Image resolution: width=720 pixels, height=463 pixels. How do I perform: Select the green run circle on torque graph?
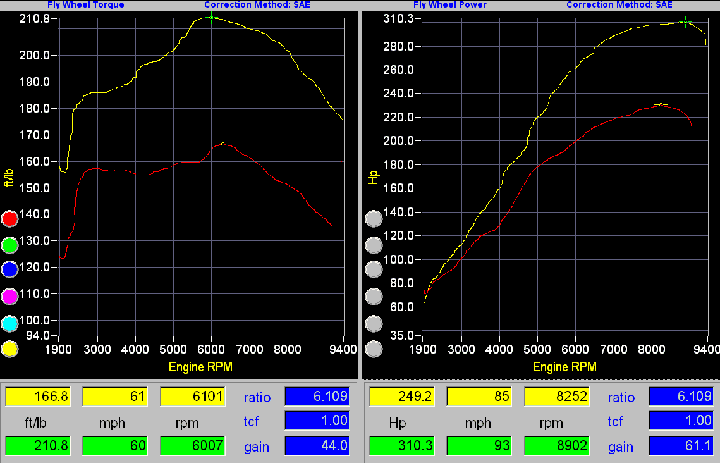click(x=11, y=244)
